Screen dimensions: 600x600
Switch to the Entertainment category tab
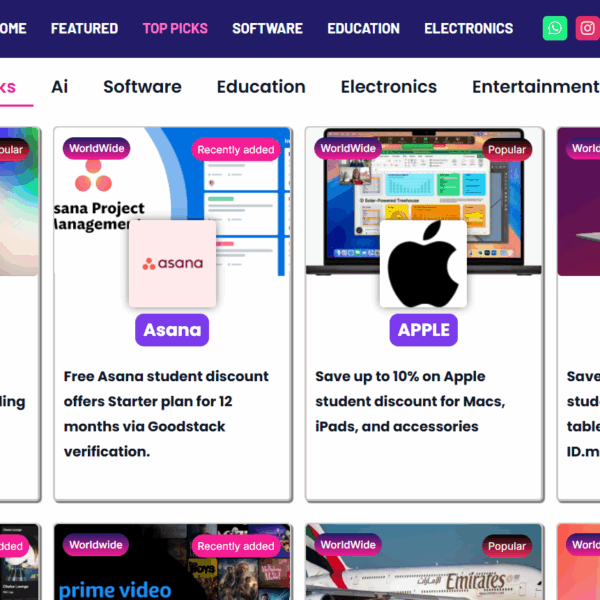[536, 87]
